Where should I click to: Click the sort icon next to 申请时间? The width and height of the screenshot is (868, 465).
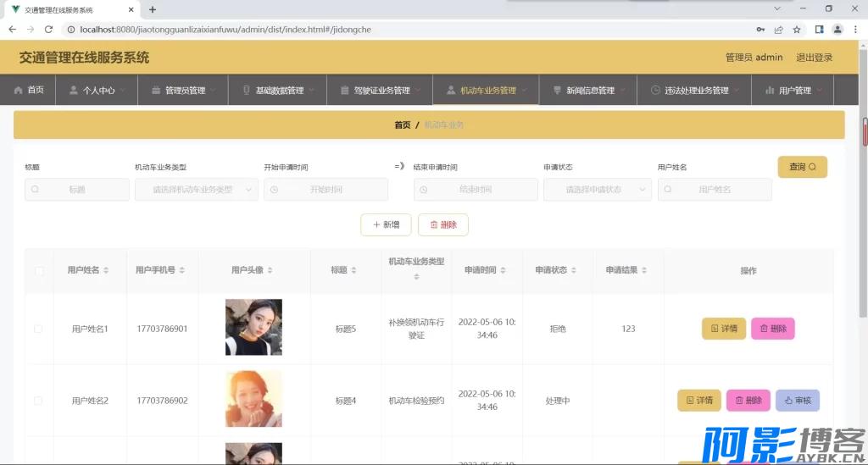tap(504, 270)
